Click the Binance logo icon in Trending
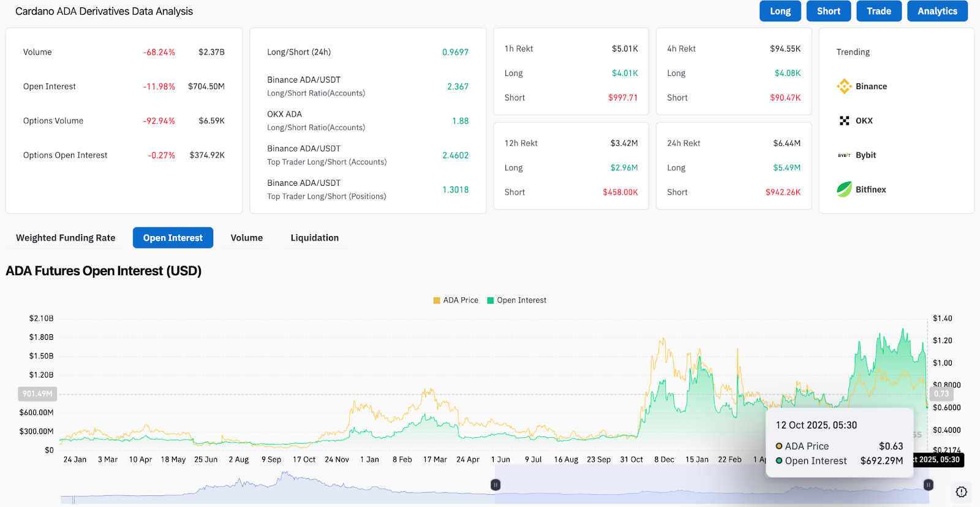Screen dimensions: 980x507 tap(844, 86)
